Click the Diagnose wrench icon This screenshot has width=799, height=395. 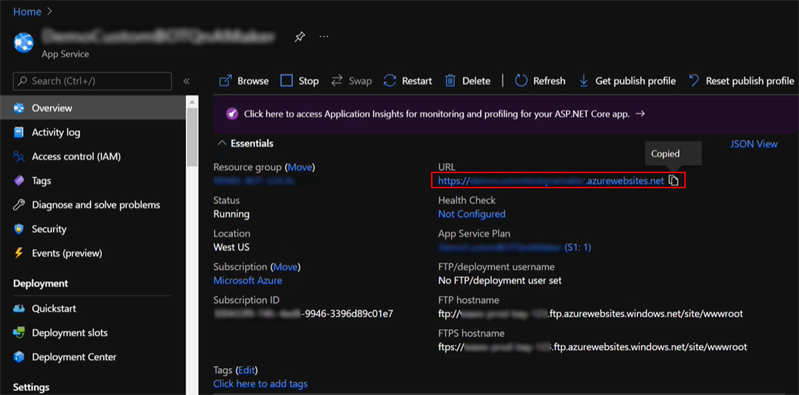click(19, 205)
